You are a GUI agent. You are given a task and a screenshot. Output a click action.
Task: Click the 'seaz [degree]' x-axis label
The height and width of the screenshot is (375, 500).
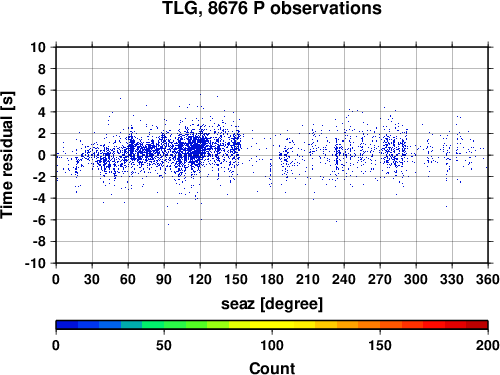[x=272, y=304]
